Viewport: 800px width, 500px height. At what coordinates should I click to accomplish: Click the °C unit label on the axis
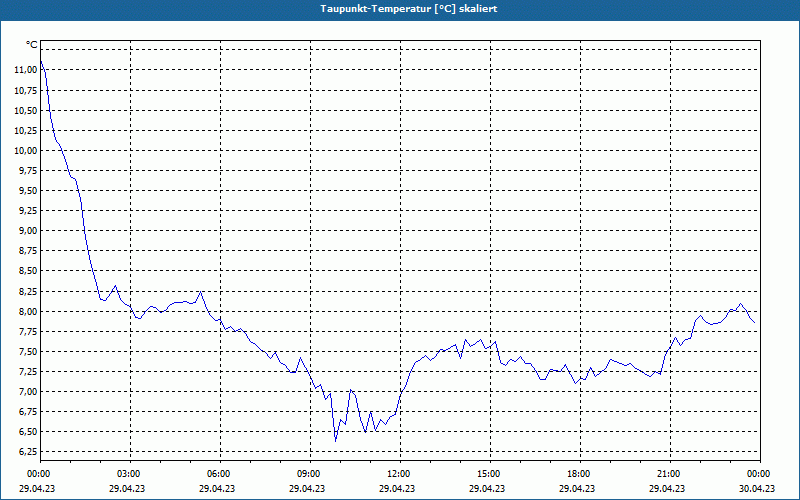point(32,45)
